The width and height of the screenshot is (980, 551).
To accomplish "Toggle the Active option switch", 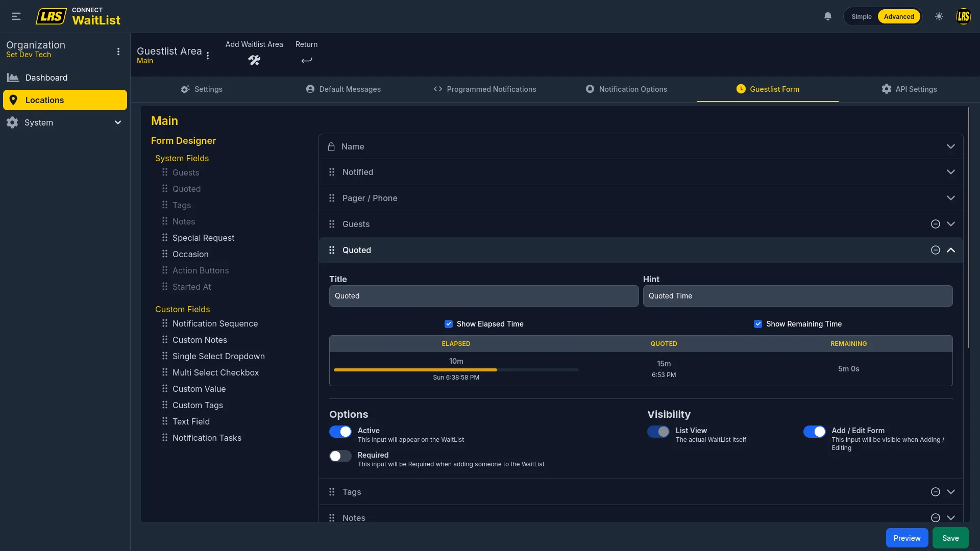I will tap(340, 432).
